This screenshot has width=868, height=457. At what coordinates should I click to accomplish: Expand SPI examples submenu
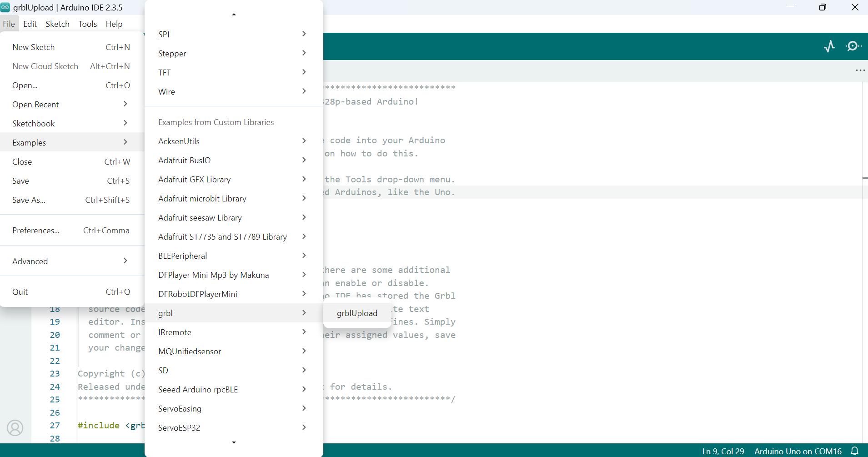point(234,35)
